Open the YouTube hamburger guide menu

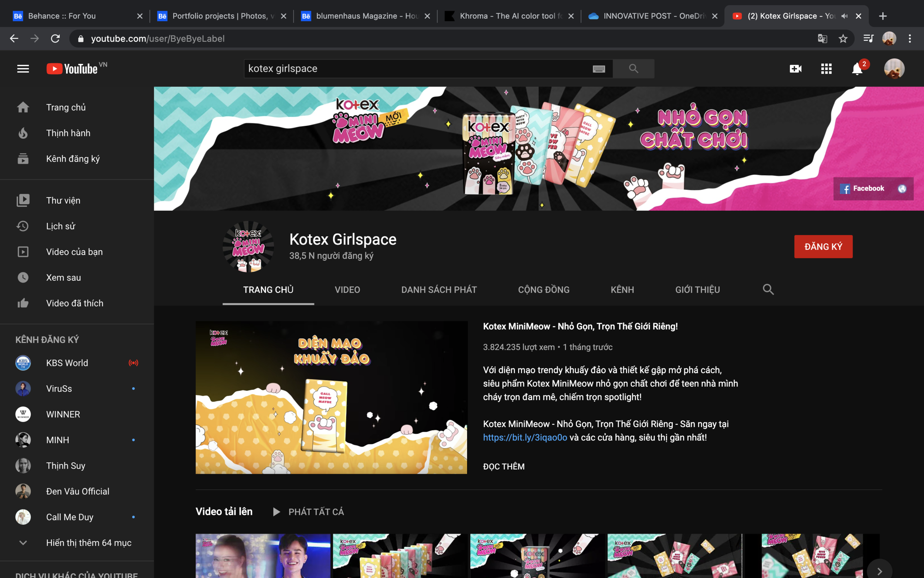23,69
